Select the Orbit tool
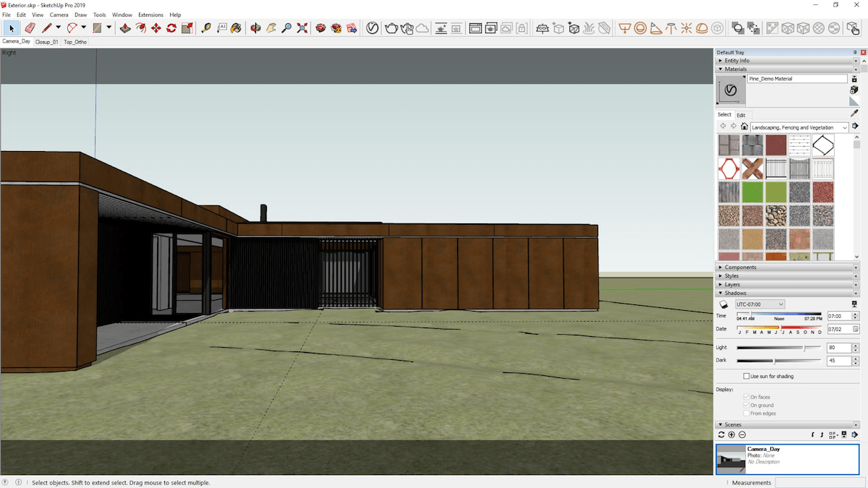Image resolution: width=868 pixels, height=488 pixels. point(255,27)
